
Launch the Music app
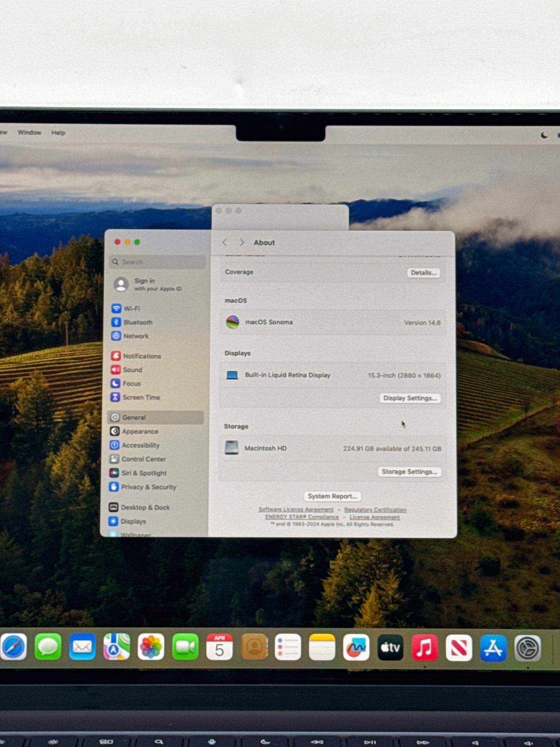424,647
